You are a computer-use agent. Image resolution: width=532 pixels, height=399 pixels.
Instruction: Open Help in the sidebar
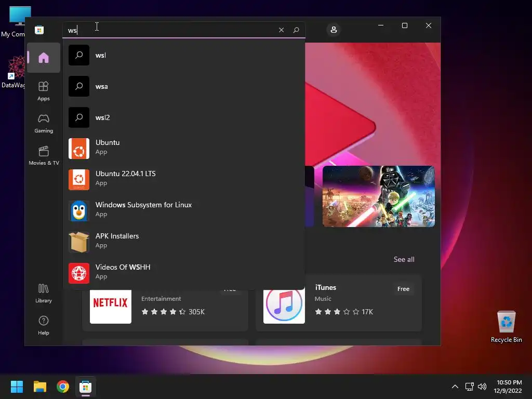click(x=44, y=325)
